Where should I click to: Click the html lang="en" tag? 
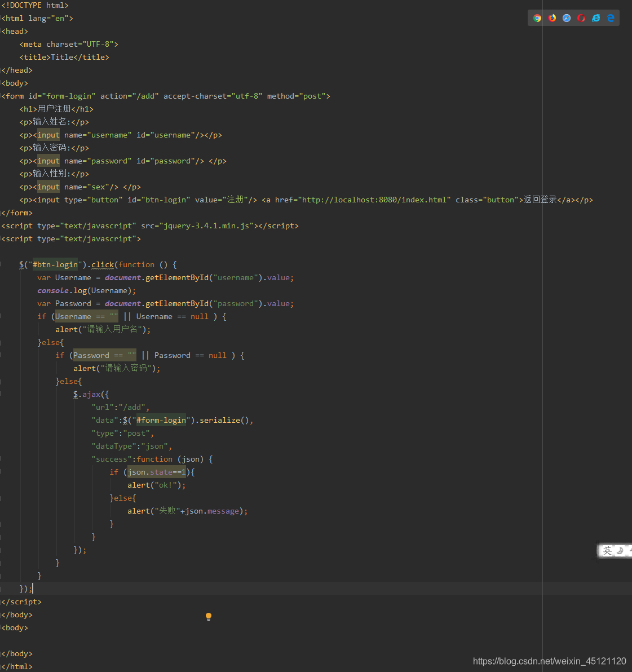click(37, 19)
